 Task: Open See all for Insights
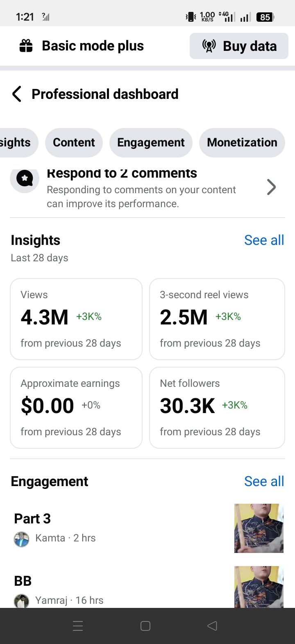click(x=264, y=240)
